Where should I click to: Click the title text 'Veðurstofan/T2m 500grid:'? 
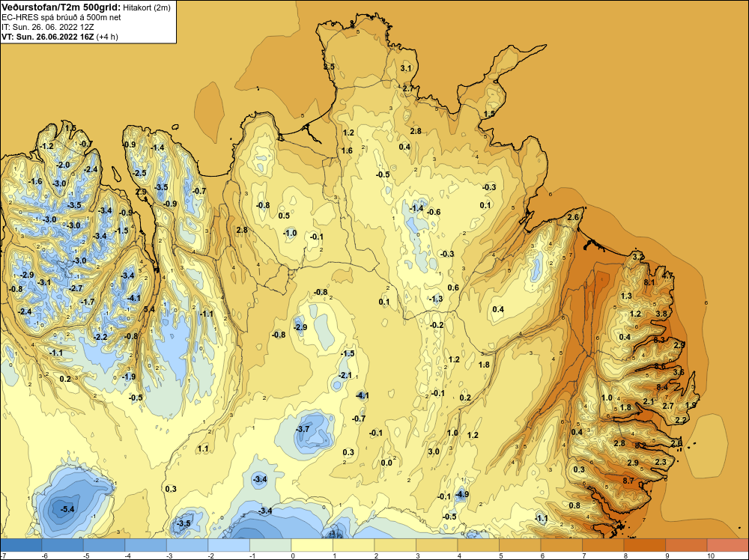click(61, 7)
